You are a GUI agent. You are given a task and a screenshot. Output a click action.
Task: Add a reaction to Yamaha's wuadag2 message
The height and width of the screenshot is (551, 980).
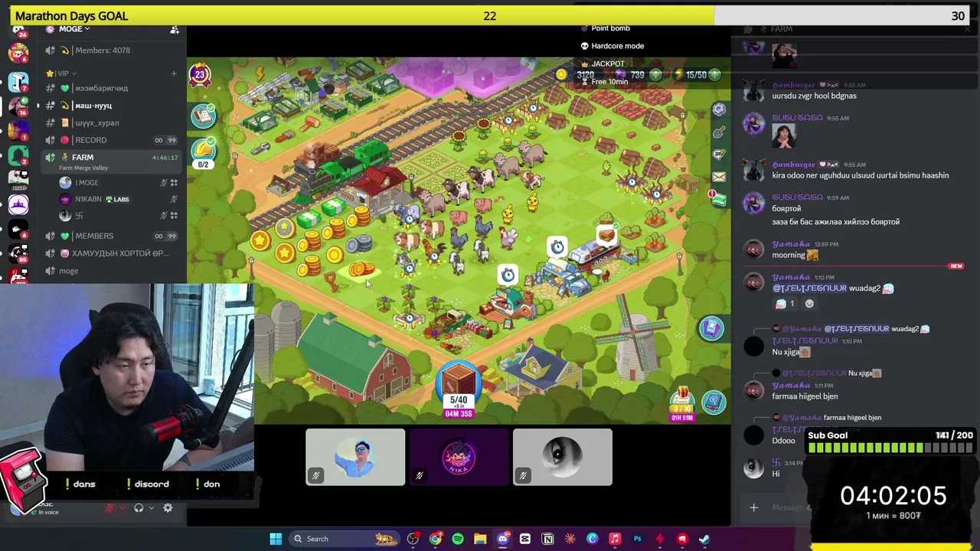[809, 304]
